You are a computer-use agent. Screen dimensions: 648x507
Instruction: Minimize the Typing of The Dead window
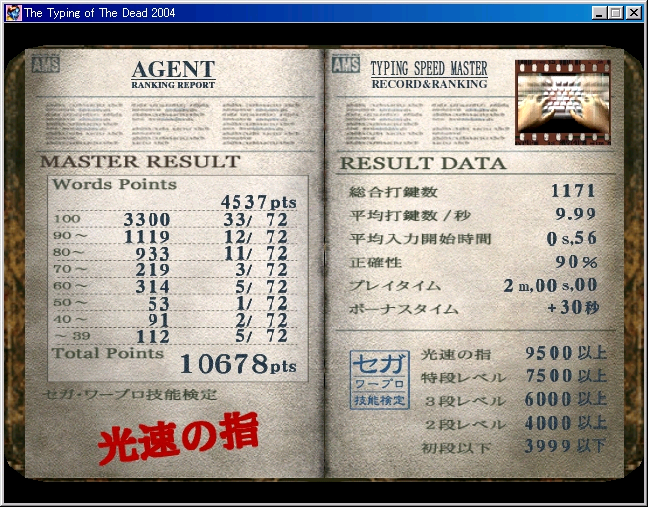click(x=599, y=13)
